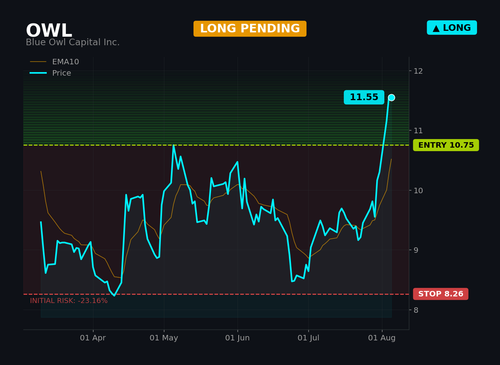
Task: Click the OWL ticker title
Action: click(49, 30)
